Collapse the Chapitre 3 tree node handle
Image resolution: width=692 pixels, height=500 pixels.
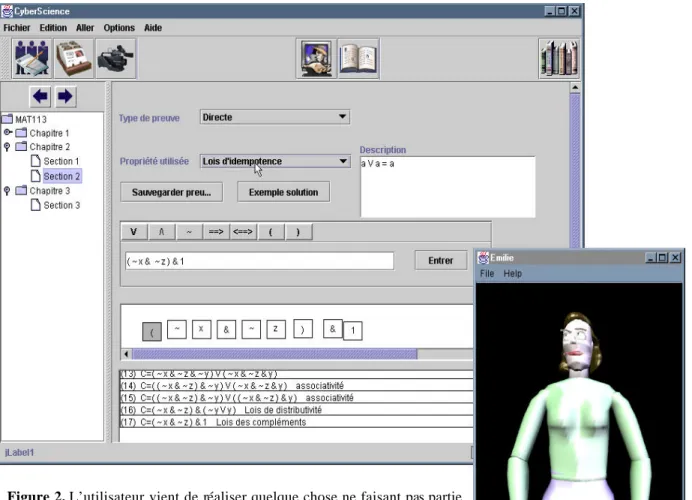click(7, 191)
